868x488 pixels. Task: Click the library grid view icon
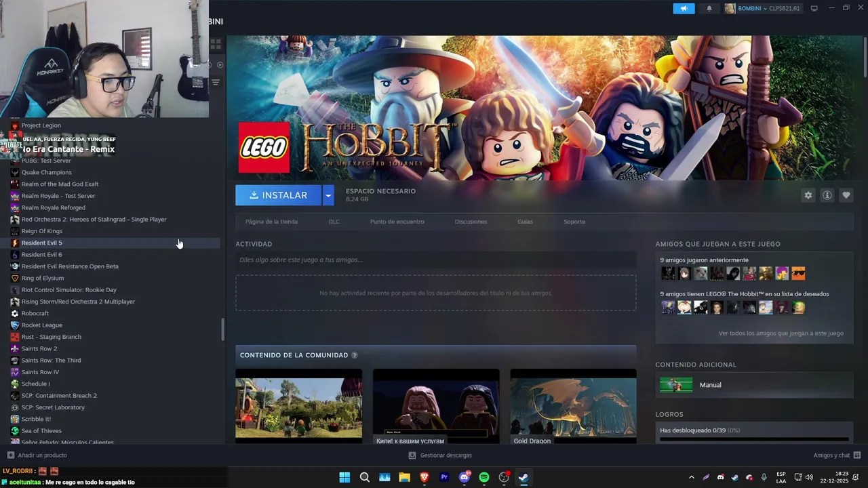(x=216, y=44)
